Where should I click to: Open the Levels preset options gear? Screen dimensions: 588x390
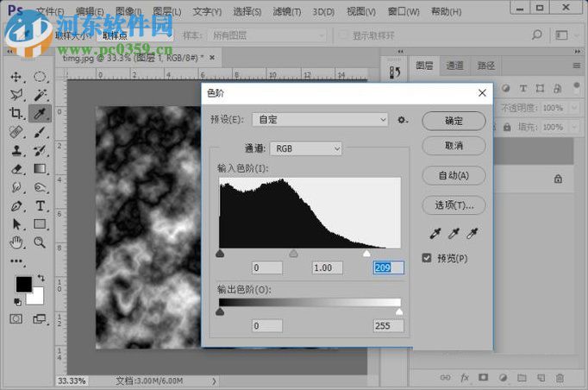point(403,120)
